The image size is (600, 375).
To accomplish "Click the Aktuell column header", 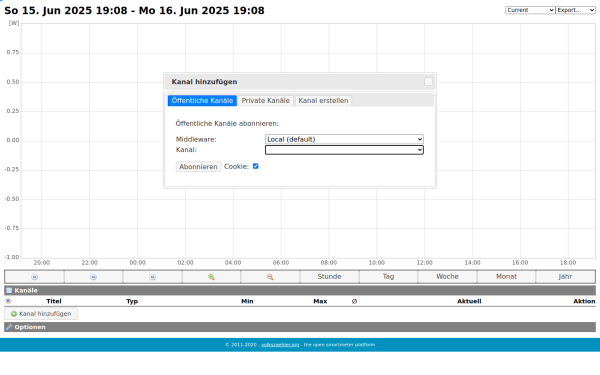I will 469,301.
